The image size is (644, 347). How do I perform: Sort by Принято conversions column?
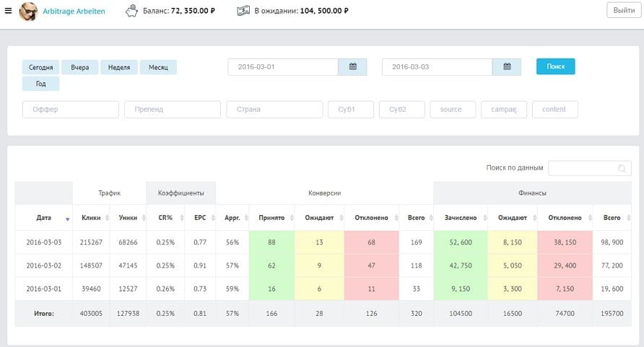271,218
